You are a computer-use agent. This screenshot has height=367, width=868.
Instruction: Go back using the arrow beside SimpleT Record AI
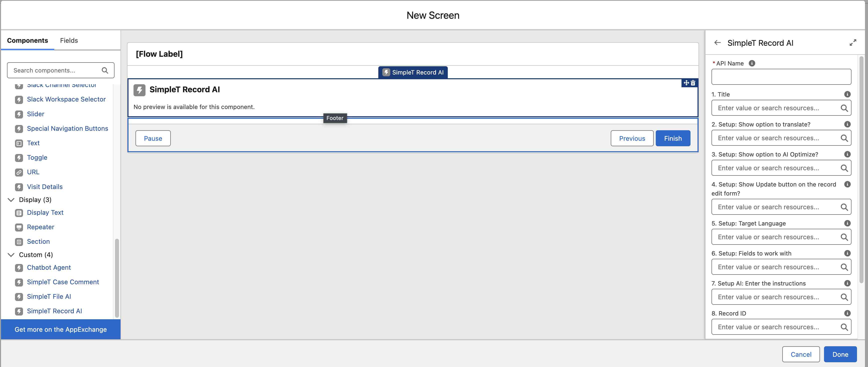717,43
